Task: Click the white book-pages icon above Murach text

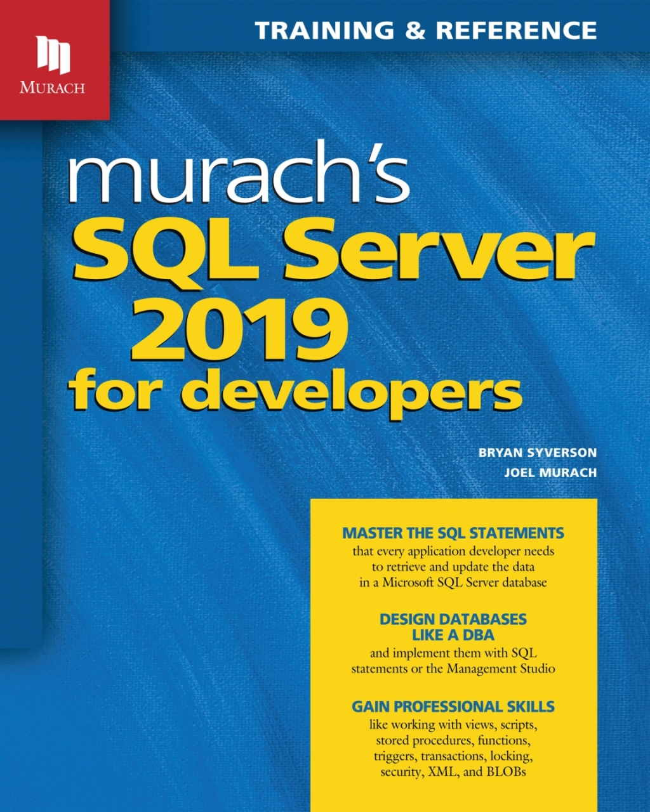Action: click(54, 54)
